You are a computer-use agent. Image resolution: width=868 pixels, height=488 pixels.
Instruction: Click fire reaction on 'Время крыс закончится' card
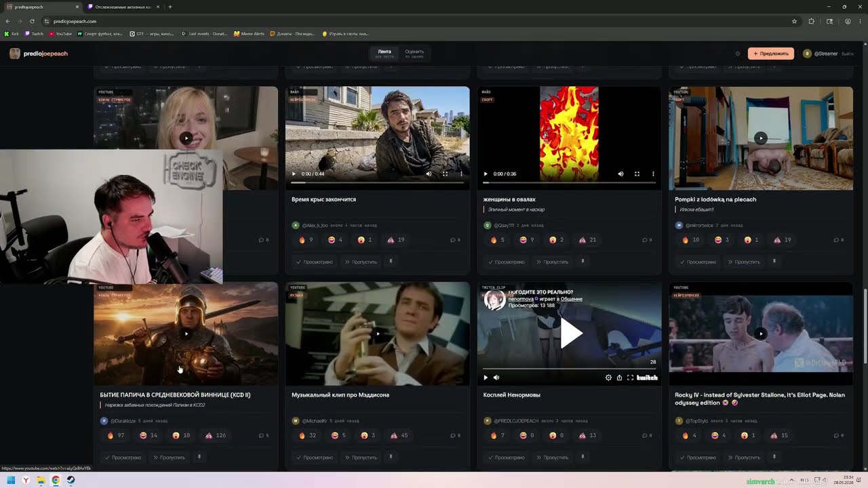[306, 240]
